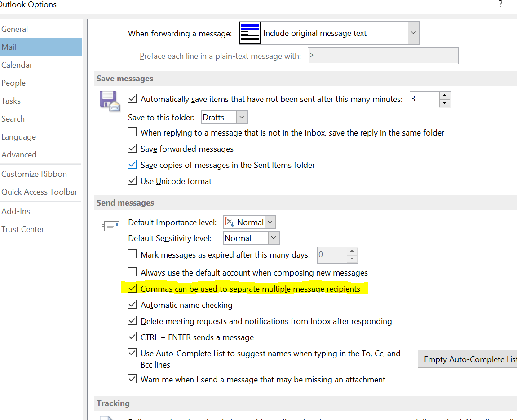Open the Trust Center category

click(x=41, y=229)
